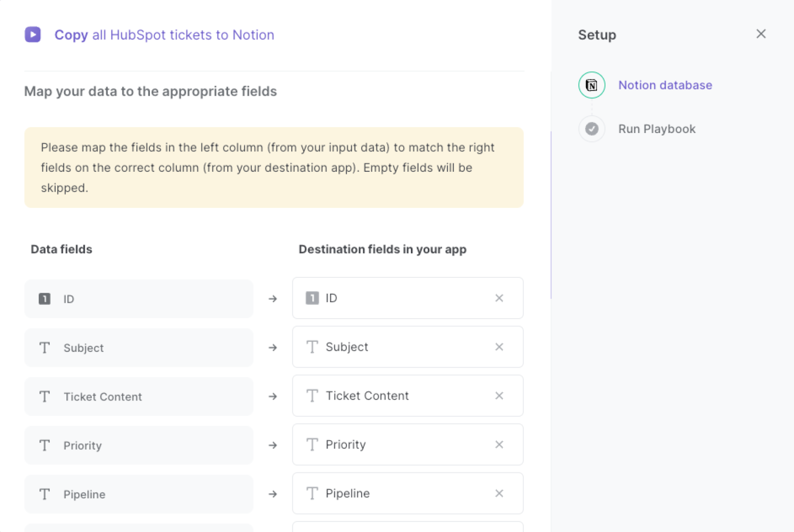Open the Pipeline destination field dropdown
The height and width of the screenshot is (532, 794).
tap(408, 493)
